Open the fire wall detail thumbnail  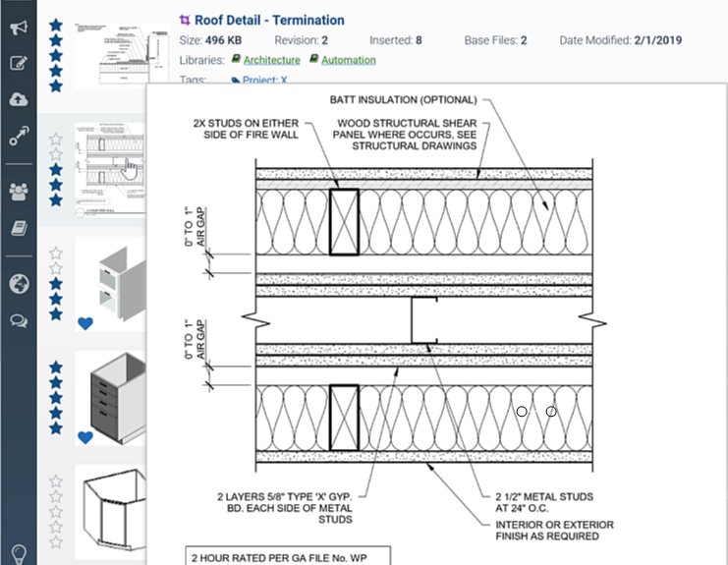[x=110, y=170]
